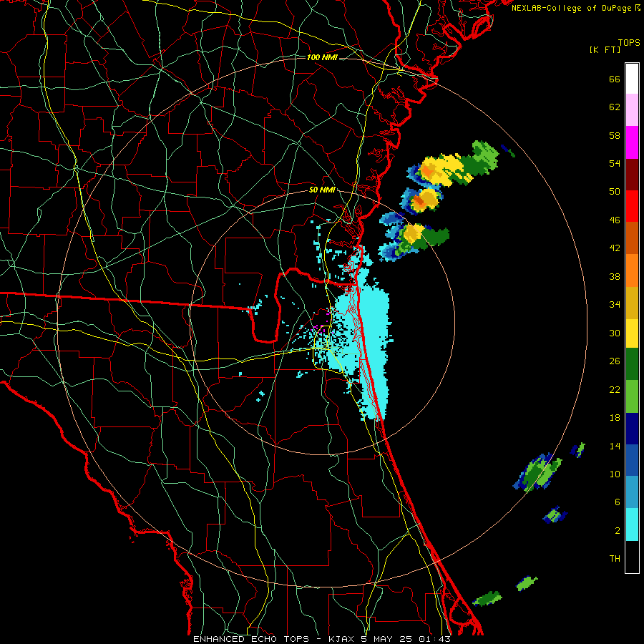The image size is (644, 644).
Task: Click the "01:43" timestamp
Action: [x=434, y=639]
